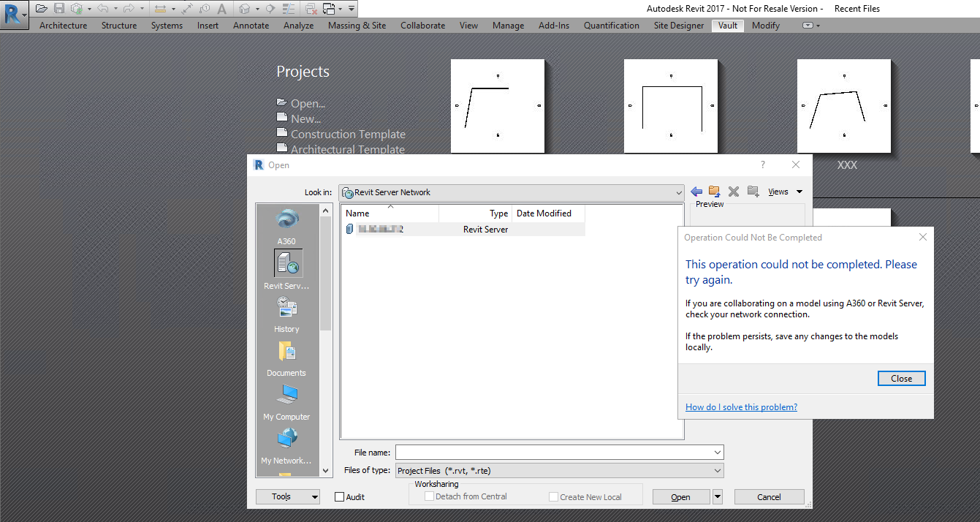Click Up One Level folder icon
The image size is (980, 522).
pos(715,192)
